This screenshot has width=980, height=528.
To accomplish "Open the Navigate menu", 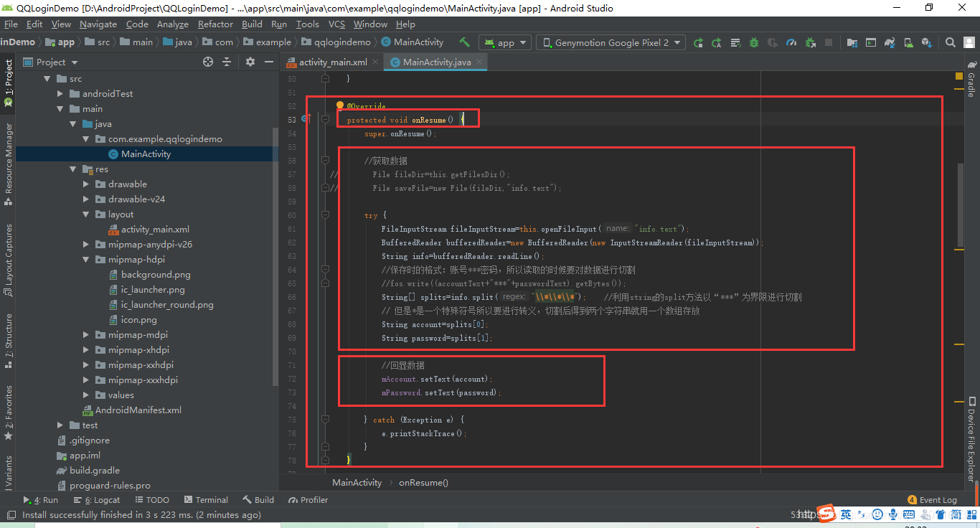I will [98, 24].
